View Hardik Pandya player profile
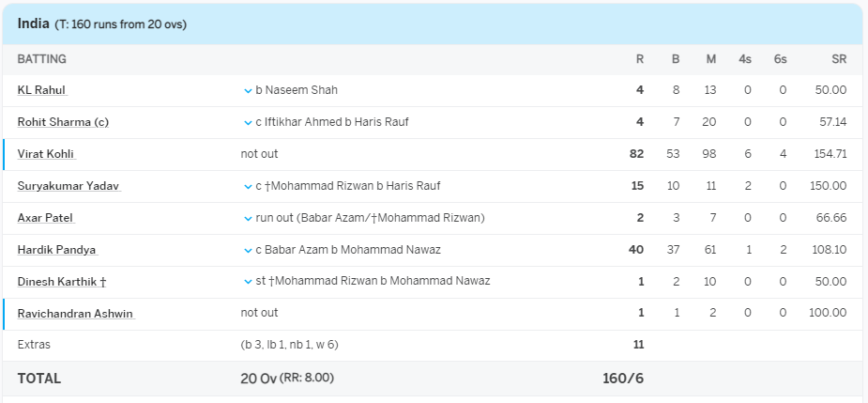868x403 pixels. [x=56, y=250]
